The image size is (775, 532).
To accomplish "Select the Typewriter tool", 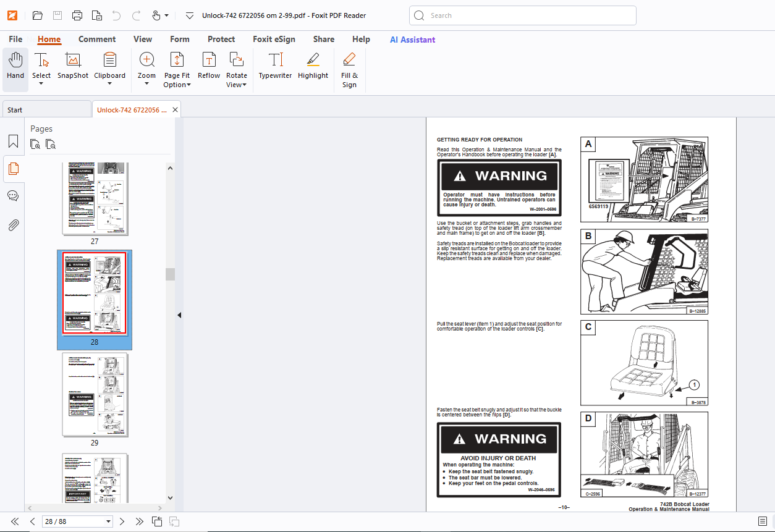I will (275, 67).
